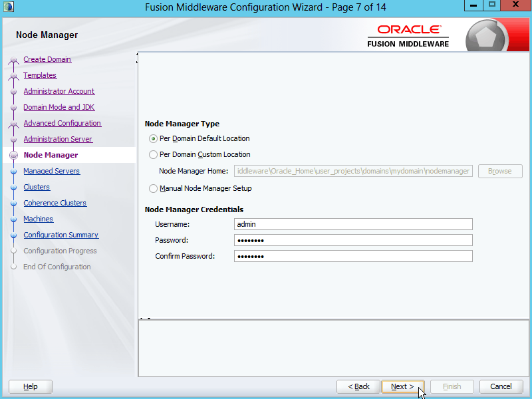The height and width of the screenshot is (399, 532).
Task: Go to Domain Mode and JDK step
Action: pyautogui.click(x=59, y=107)
